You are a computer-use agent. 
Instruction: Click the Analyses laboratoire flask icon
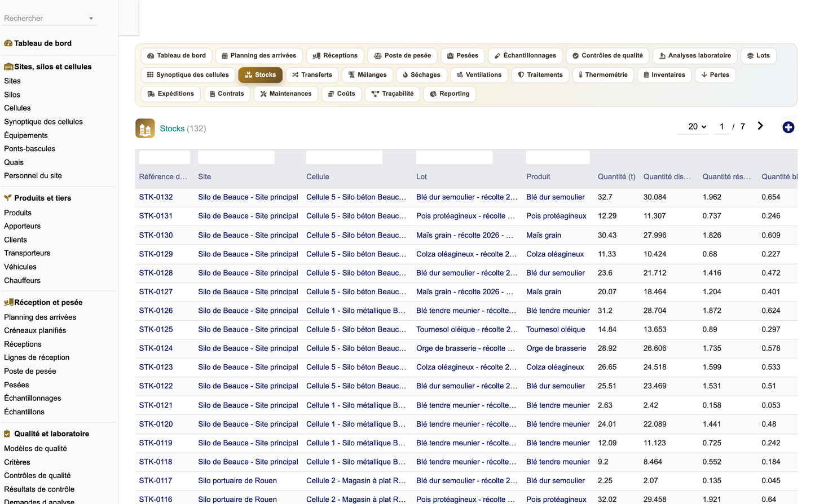pos(662,56)
